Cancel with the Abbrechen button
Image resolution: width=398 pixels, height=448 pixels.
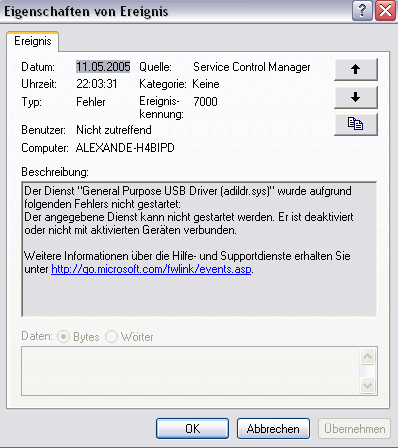[273, 429]
